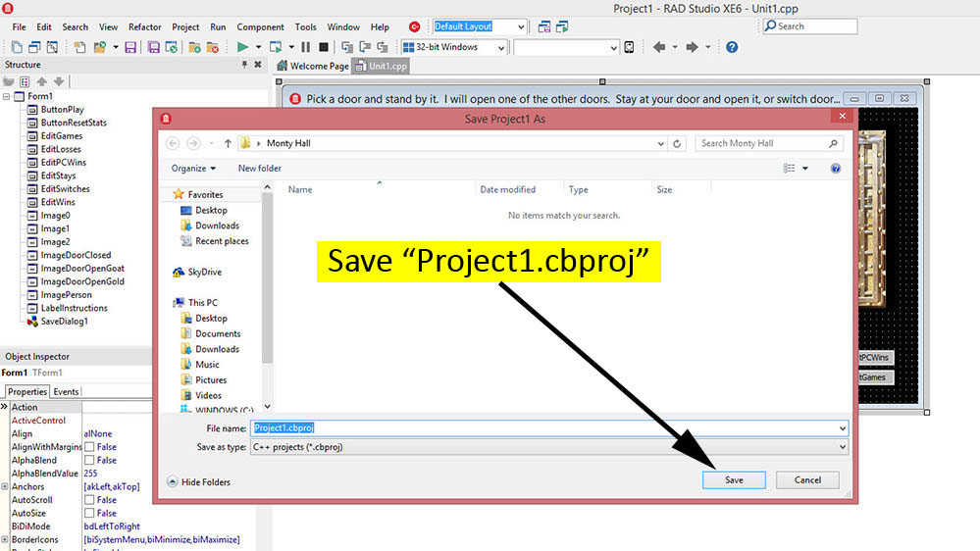Click the Forward navigation arrow in IDE toolbar
The image size is (980, 551).
point(692,47)
